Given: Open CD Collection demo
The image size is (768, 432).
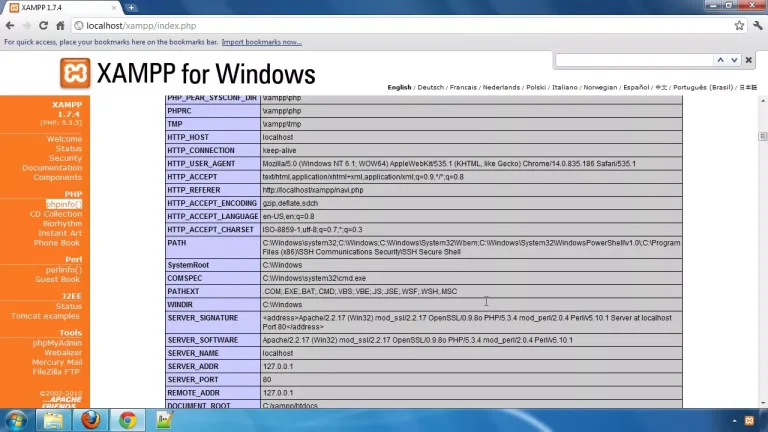Looking at the screenshot, I should 56,214.
